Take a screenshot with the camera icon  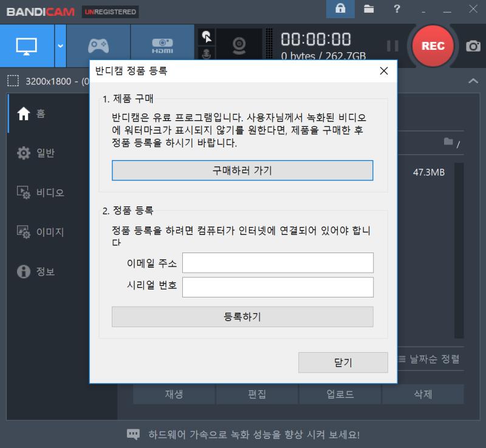(x=473, y=46)
